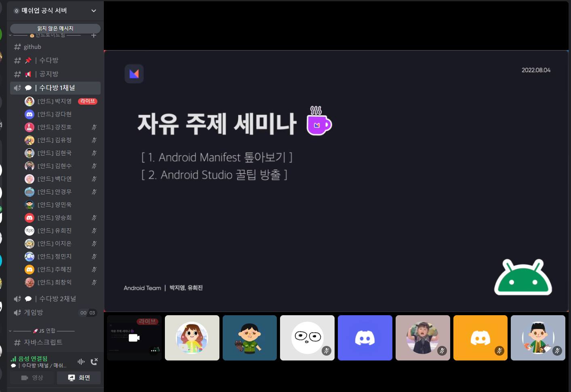The height and width of the screenshot is (392, 571).
Task: Add a channel with the plus icon
Action: pyautogui.click(x=94, y=36)
